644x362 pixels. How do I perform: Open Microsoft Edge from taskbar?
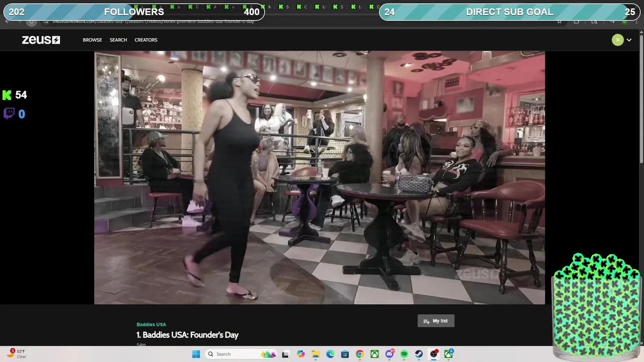click(x=330, y=354)
